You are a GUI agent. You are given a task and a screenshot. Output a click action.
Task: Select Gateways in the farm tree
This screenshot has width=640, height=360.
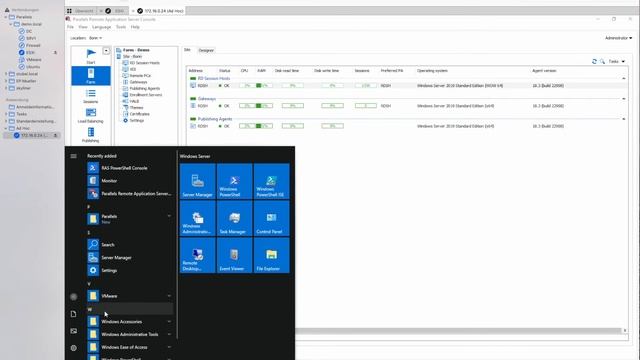[x=138, y=82]
